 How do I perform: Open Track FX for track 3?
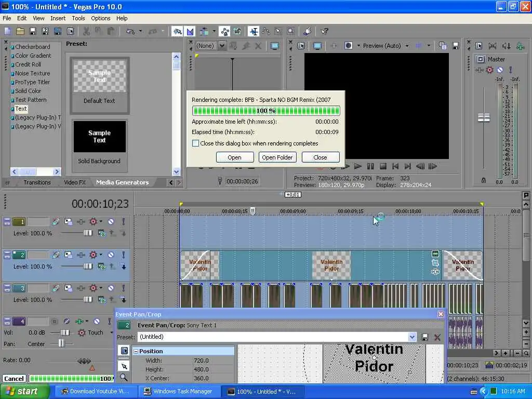click(81, 288)
